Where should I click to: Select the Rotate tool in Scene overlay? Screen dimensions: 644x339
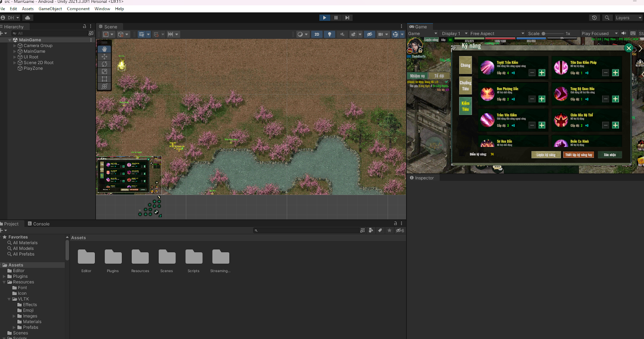click(x=104, y=64)
